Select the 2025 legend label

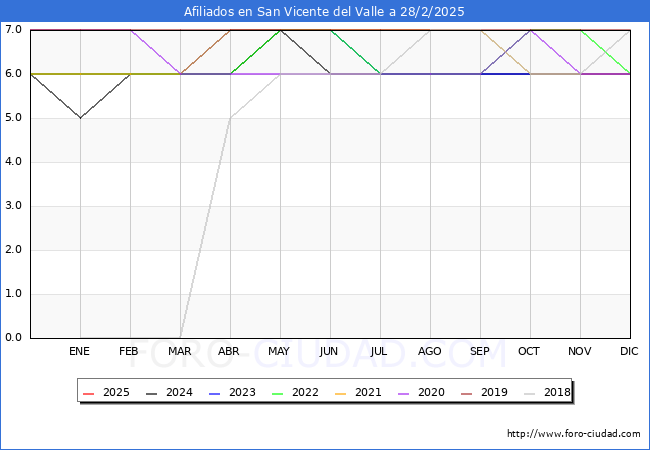(116, 392)
